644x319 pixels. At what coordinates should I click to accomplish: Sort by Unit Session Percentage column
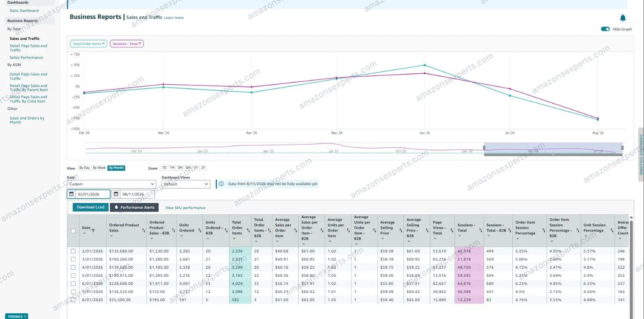612,230
